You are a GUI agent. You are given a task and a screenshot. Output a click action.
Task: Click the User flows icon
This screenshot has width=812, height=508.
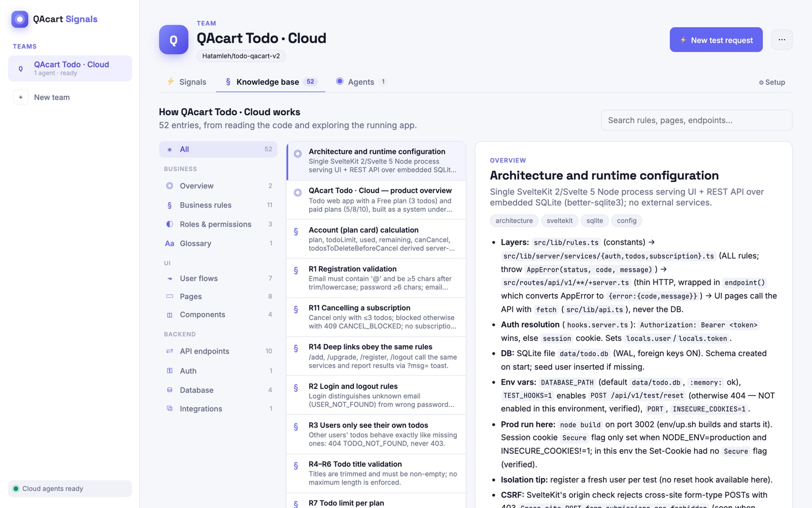point(170,278)
